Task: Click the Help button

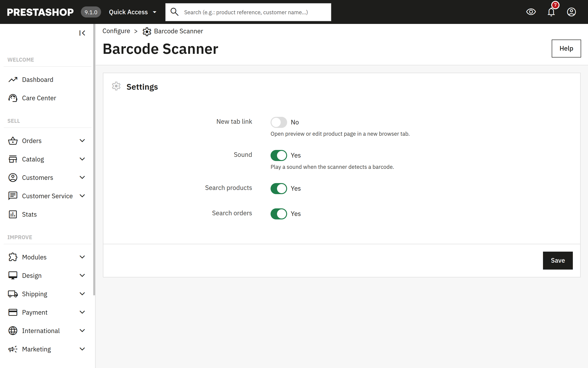Action: tap(566, 49)
